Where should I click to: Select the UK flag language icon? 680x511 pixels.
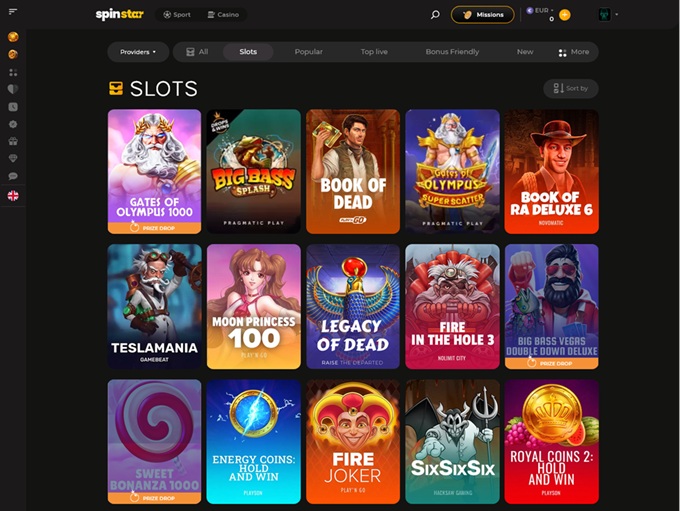13,196
